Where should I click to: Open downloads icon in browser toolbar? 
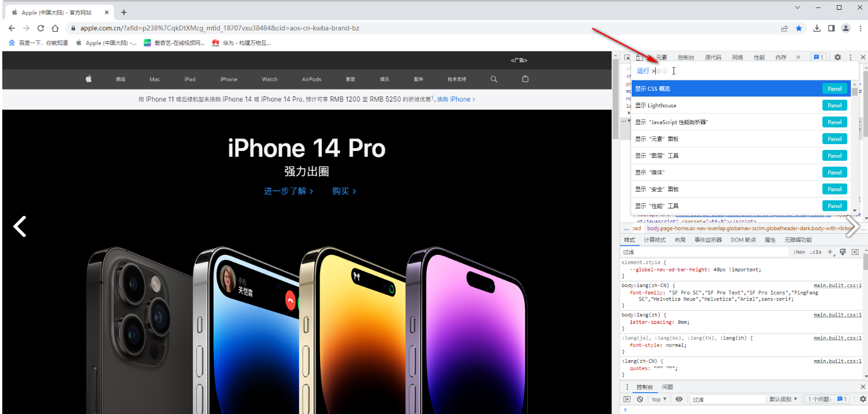tap(817, 28)
